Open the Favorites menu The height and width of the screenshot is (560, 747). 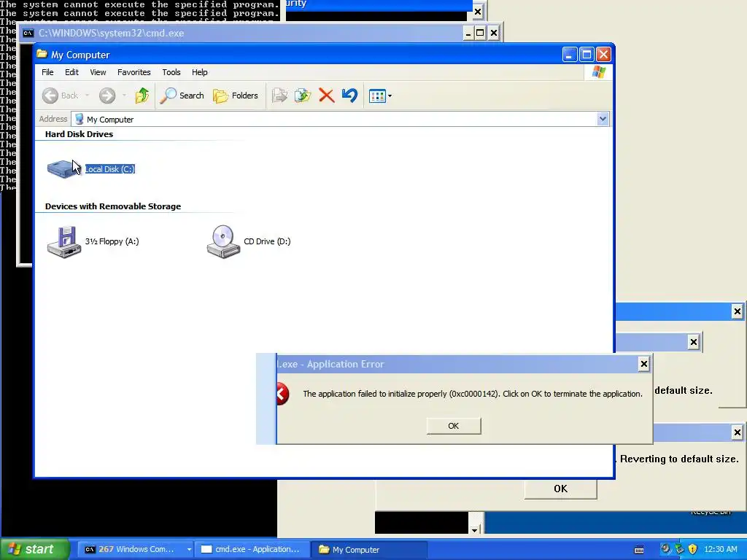134,72
